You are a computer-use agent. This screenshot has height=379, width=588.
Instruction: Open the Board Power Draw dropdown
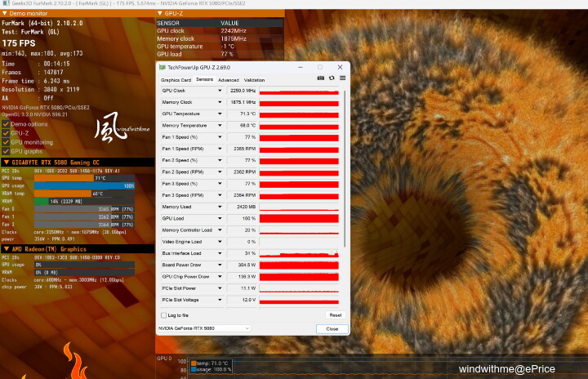click(x=220, y=265)
